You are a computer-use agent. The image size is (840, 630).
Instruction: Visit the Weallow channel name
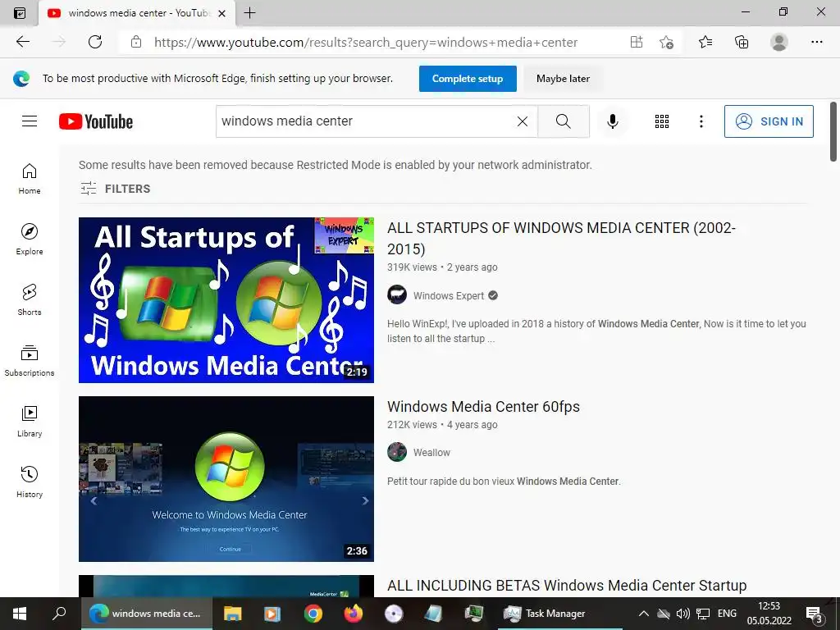click(x=431, y=453)
